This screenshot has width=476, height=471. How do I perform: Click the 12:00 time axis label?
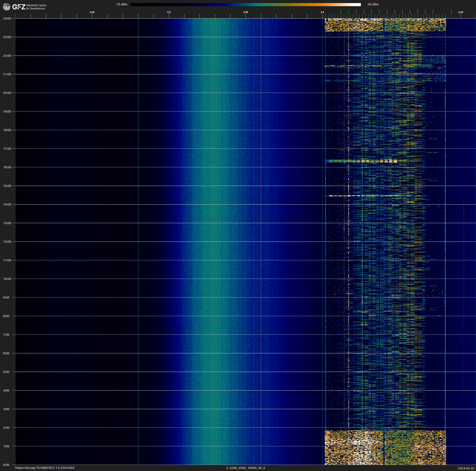(7, 242)
